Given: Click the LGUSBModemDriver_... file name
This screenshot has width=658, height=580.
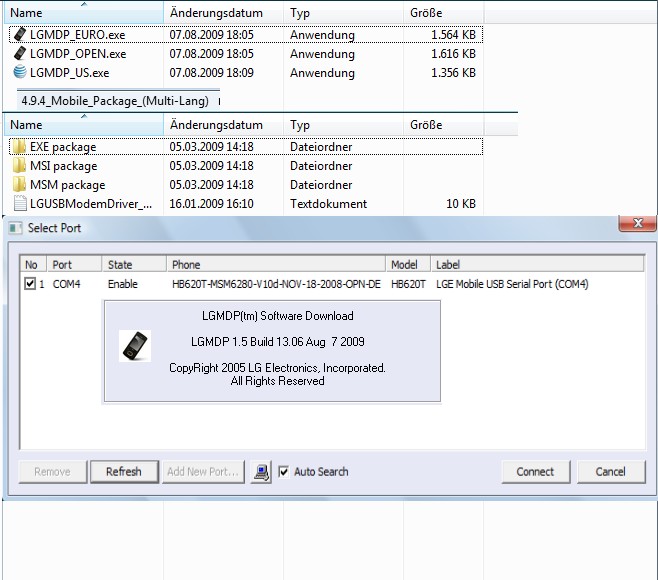Looking at the screenshot, I should (x=91, y=204).
